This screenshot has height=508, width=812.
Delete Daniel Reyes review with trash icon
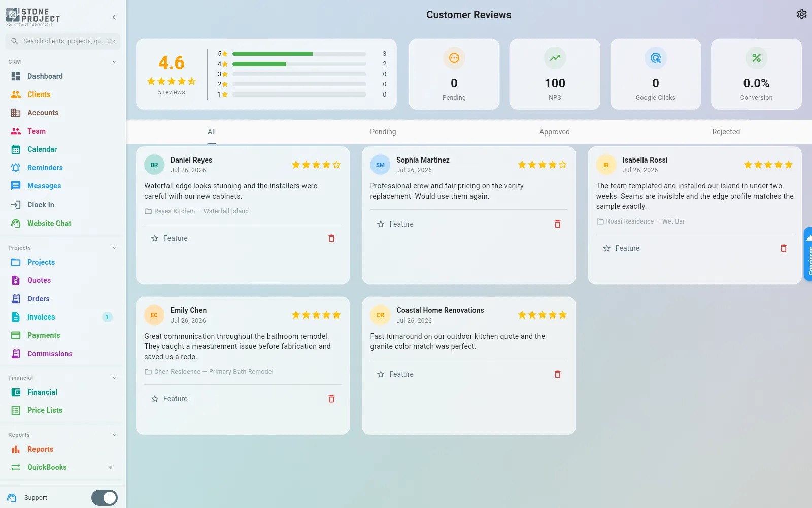pyautogui.click(x=331, y=238)
